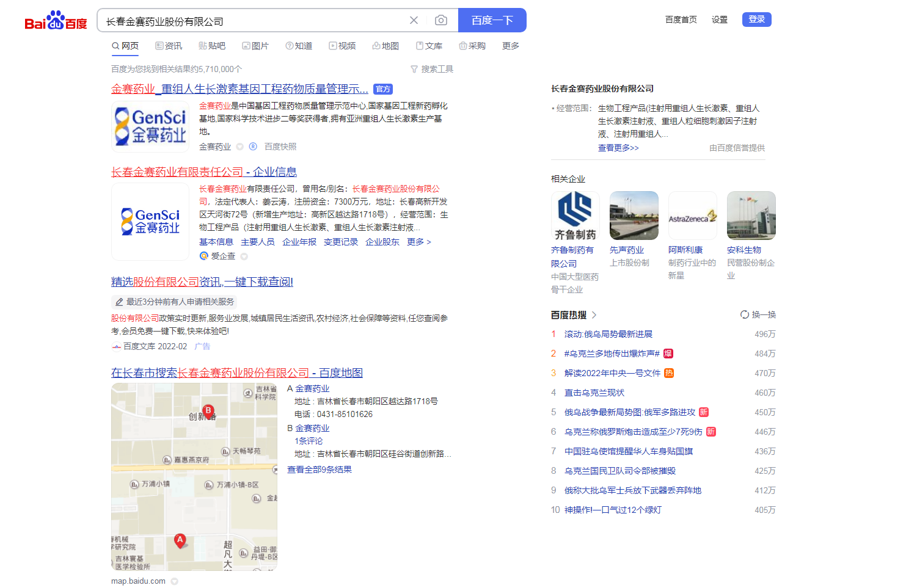917x588 pixels.
Task: Expand the arrow beside 爱企查
Action: (x=244, y=256)
